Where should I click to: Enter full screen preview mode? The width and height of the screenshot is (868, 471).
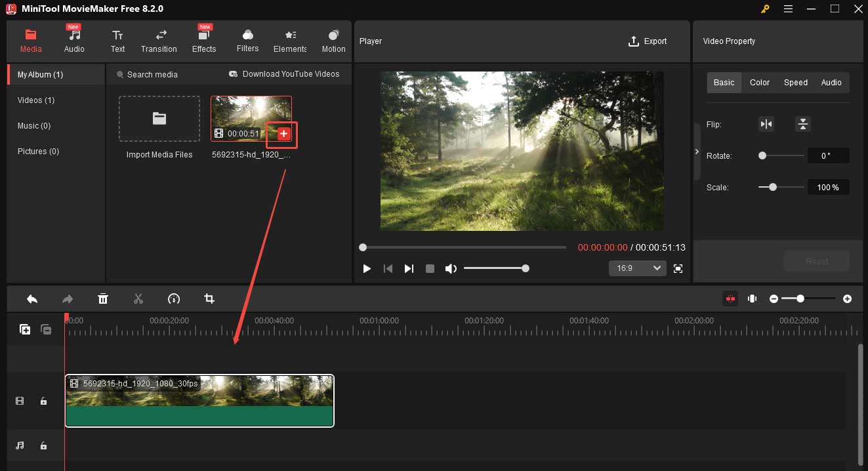678,268
